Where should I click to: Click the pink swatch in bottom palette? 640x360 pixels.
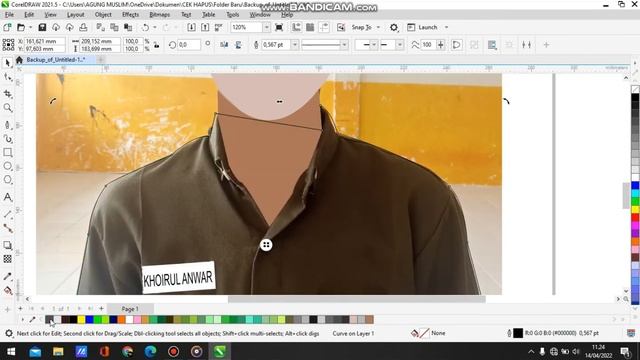click(x=137, y=320)
